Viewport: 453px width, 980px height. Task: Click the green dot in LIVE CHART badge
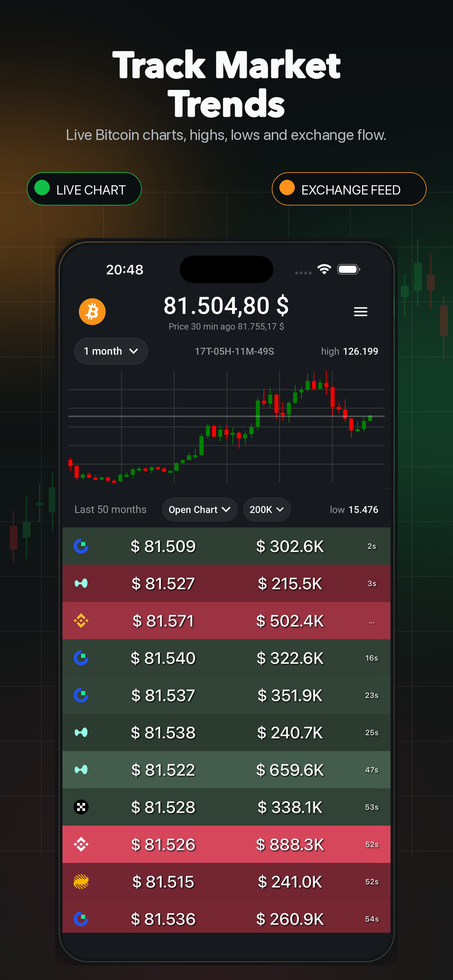42,188
